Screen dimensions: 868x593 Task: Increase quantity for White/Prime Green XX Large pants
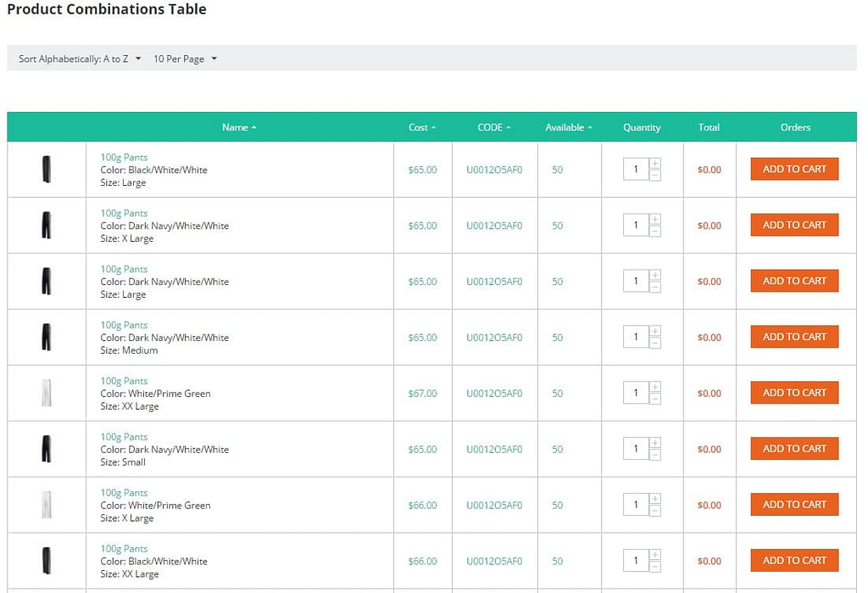pos(655,388)
